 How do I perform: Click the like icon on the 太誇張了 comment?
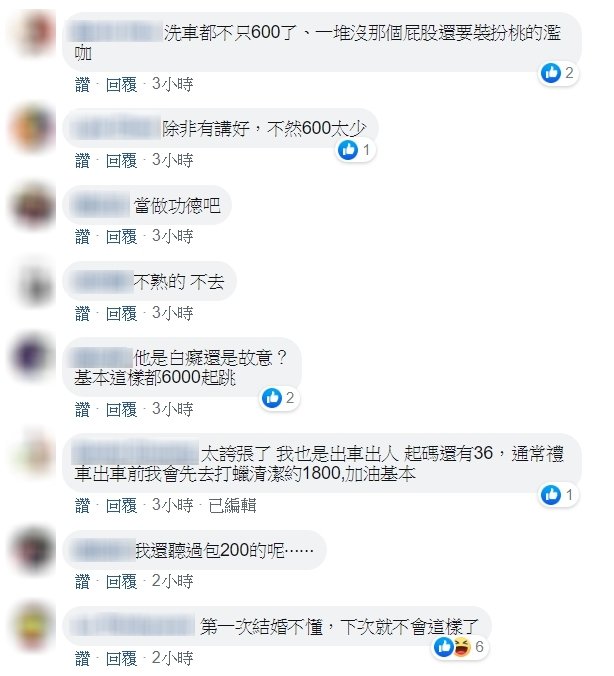coord(551,494)
